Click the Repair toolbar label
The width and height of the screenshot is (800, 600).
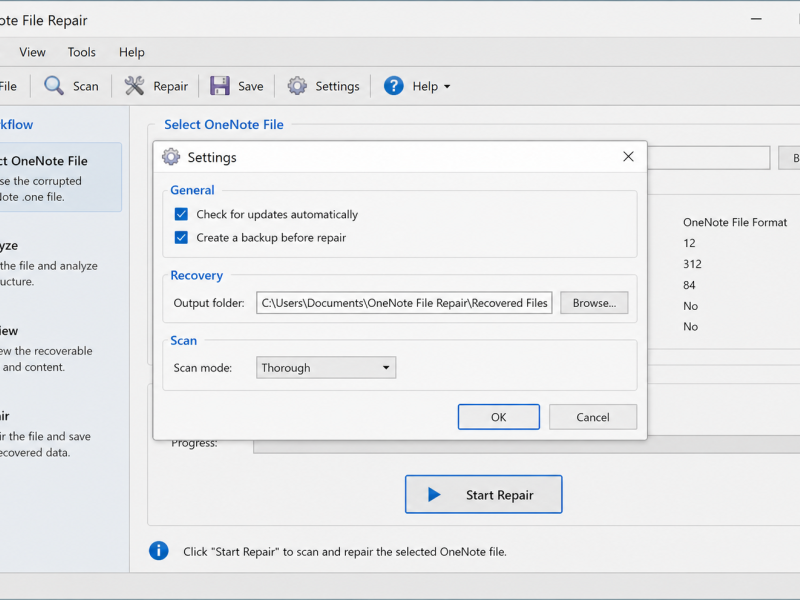170,86
